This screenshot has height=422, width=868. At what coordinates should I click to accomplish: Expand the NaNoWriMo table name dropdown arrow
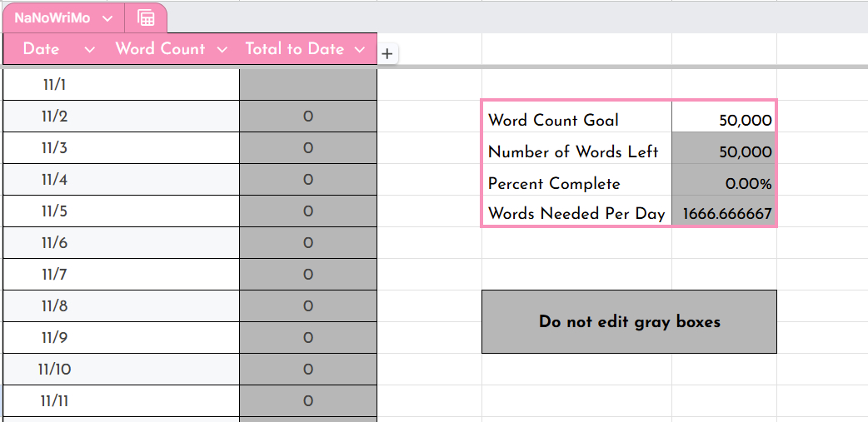pos(107,18)
